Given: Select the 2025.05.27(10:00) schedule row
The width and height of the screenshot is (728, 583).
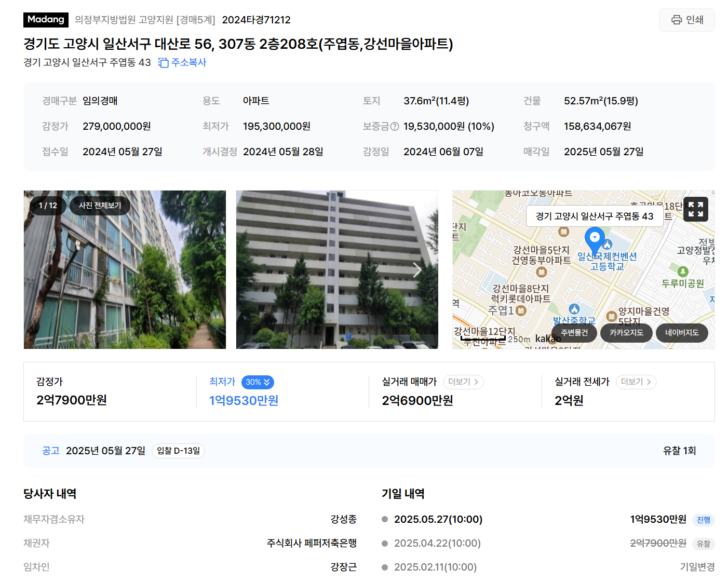Looking at the screenshot, I should tap(548, 519).
